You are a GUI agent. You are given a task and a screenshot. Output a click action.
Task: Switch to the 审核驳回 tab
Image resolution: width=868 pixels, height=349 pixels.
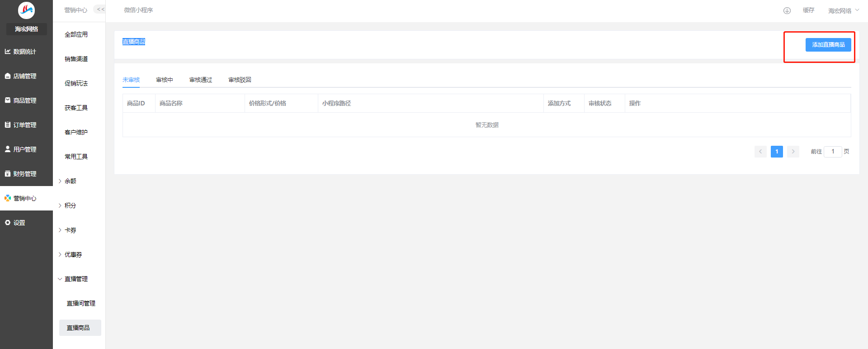240,80
